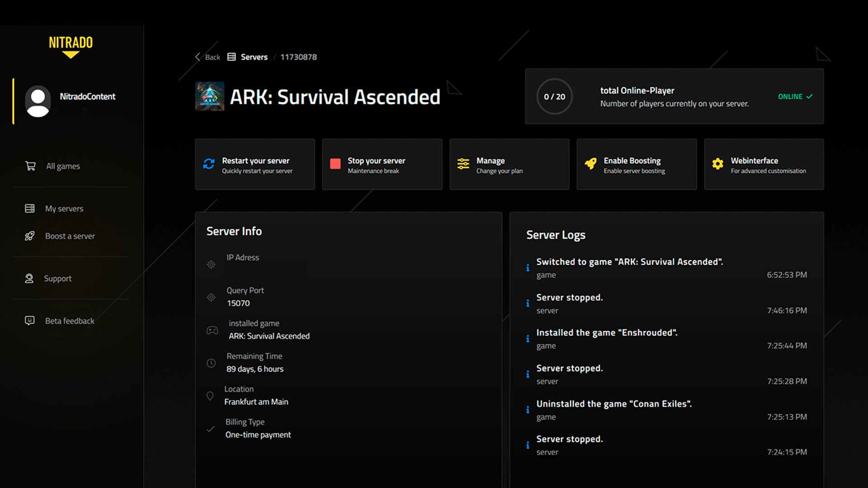Image resolution: width=868 pixels, height=488 pixels.
Task: Open Manage to change your plan
Action: point(509,164)
